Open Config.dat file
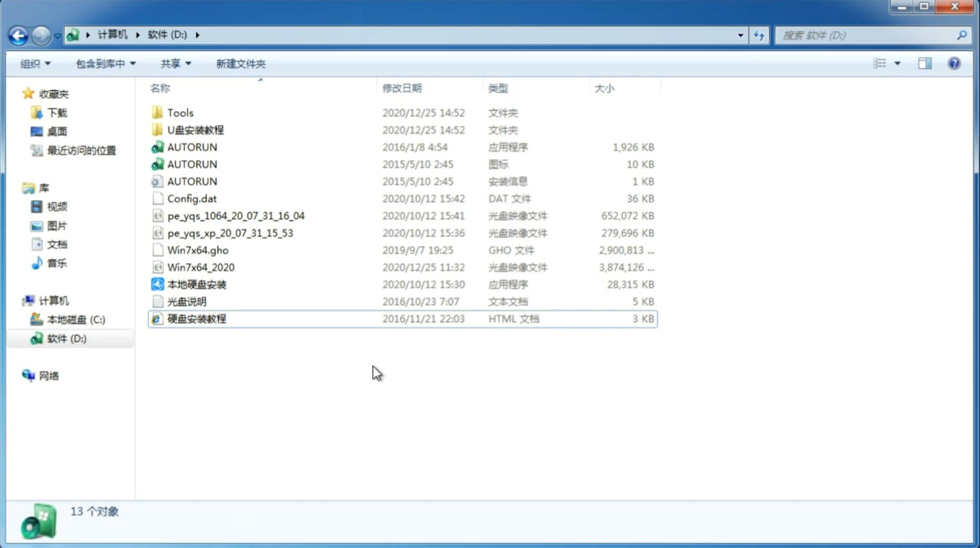Viewport: 980px width, 548px height. (192, 198)
